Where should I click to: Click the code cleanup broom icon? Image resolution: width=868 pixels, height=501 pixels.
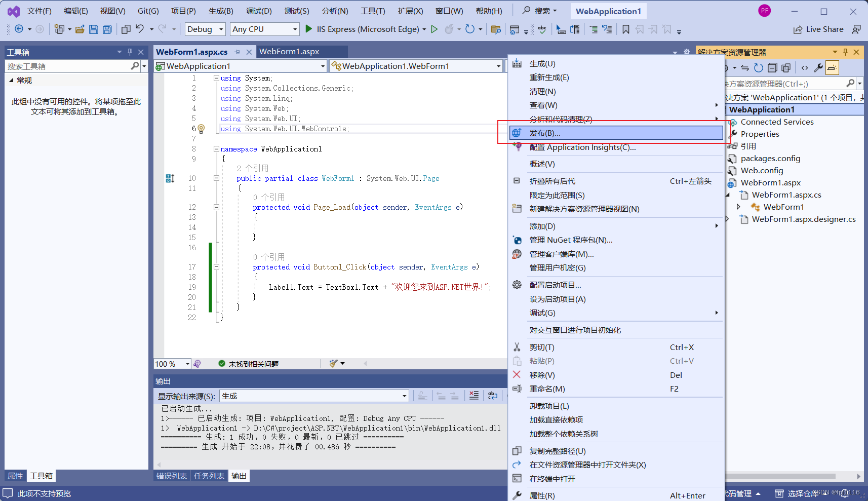[333, 363]
